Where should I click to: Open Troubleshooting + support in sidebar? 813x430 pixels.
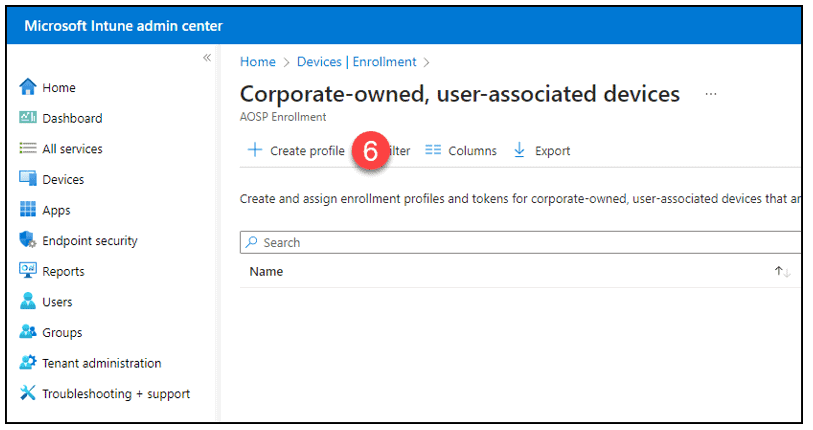click(x=116, y=394)
